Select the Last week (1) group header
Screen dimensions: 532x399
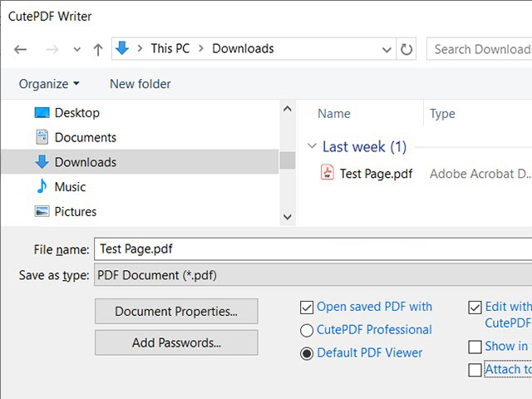(364, 147)
